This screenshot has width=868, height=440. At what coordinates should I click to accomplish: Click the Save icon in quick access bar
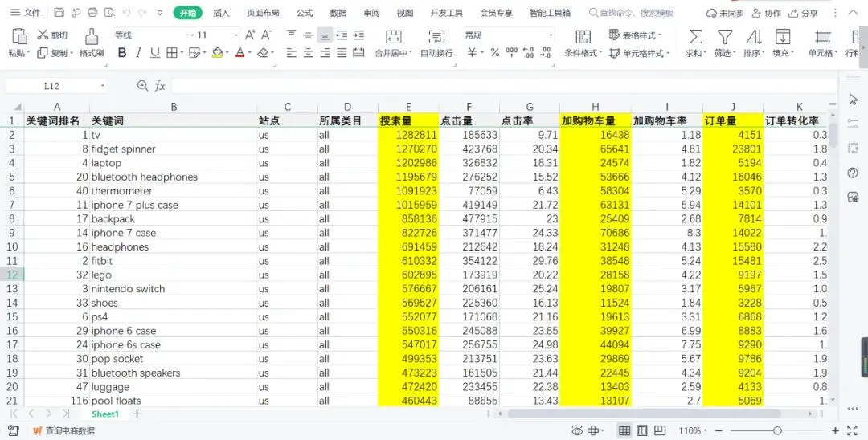coord(59,12)
